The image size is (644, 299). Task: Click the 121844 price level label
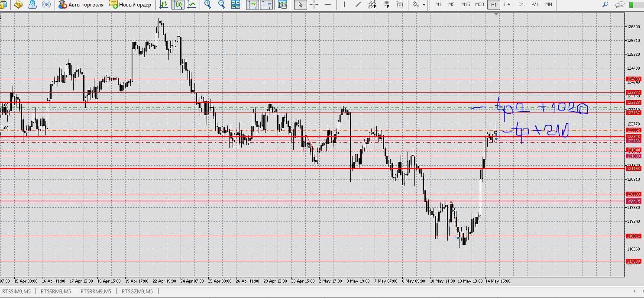coord(633,150)
